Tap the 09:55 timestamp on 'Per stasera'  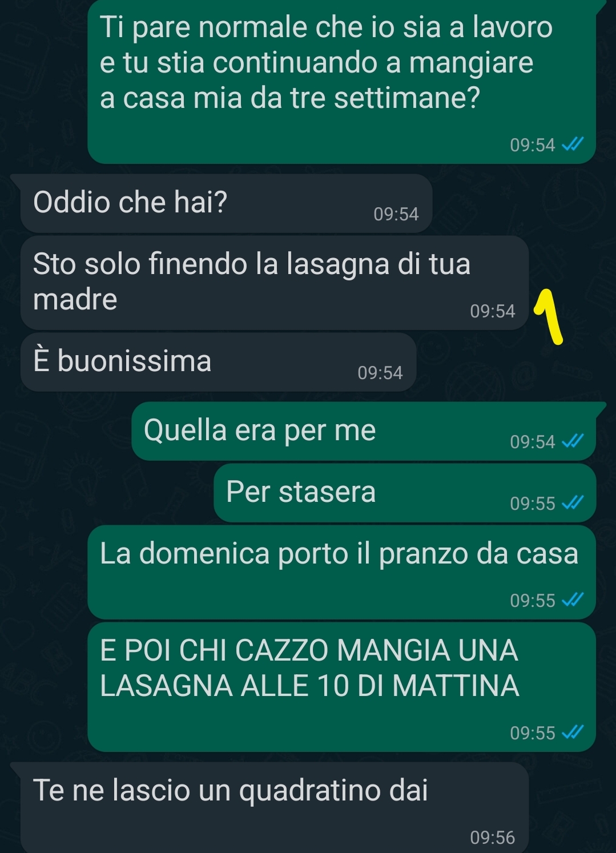point(533,504)
